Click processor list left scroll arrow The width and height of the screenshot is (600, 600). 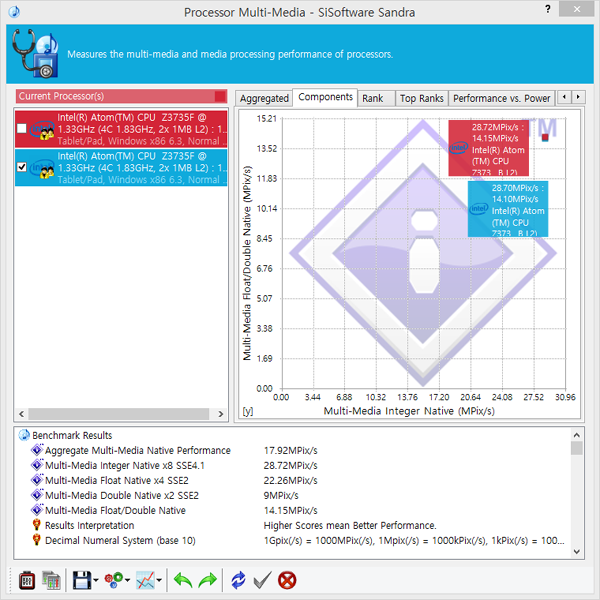click(21, 414)
